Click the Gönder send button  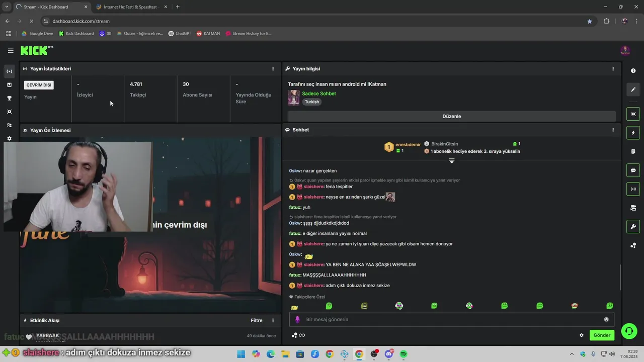[x=602, y=335]
